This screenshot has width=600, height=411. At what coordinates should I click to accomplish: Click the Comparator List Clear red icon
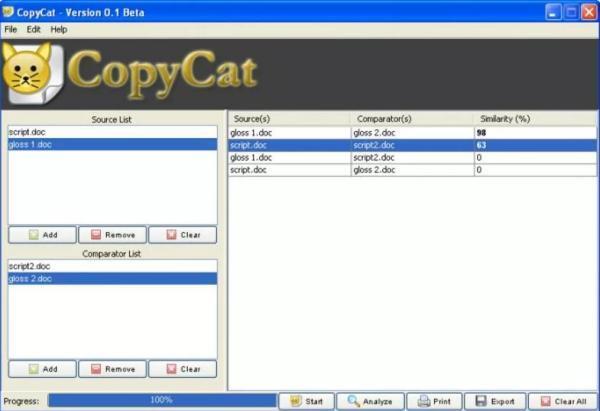coord(171,369)
